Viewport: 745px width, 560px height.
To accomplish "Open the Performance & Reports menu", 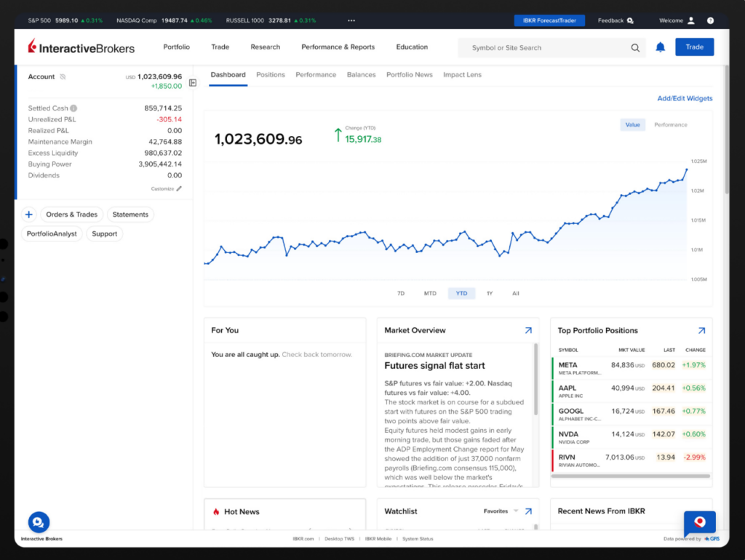I will [x=338, y=47].
